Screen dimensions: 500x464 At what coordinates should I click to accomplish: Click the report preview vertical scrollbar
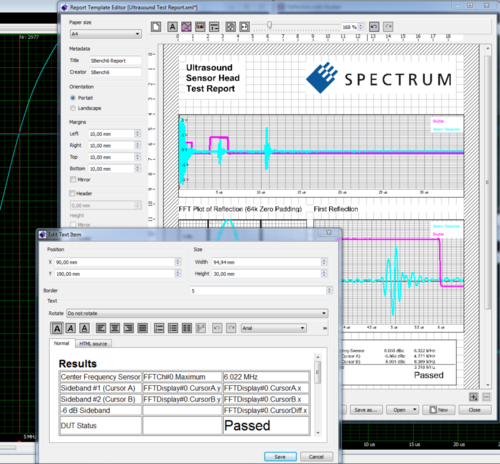pyautogui.click(x=488, y=183)
